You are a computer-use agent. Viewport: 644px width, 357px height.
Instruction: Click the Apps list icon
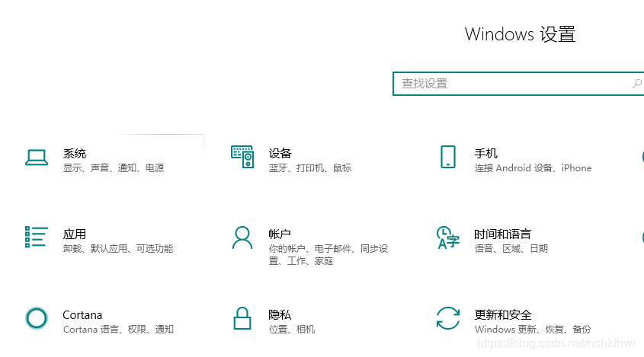[37, 237]
